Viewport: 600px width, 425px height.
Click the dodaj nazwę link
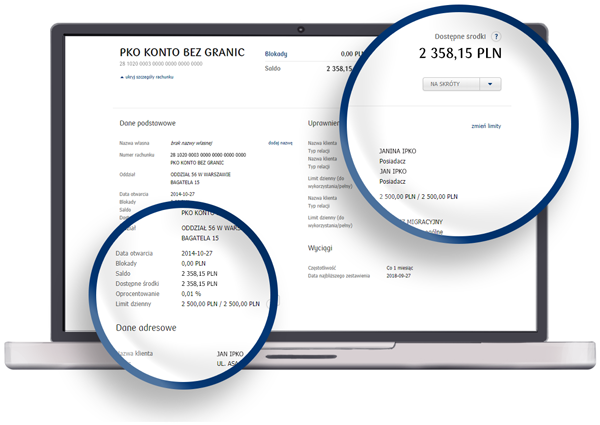click(280, 143)
